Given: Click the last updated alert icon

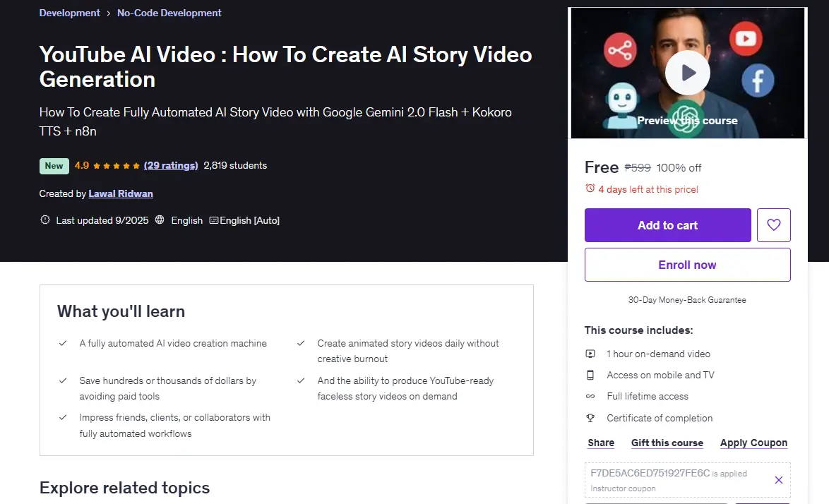Looking at the screenshot, I should coord(45,220).
